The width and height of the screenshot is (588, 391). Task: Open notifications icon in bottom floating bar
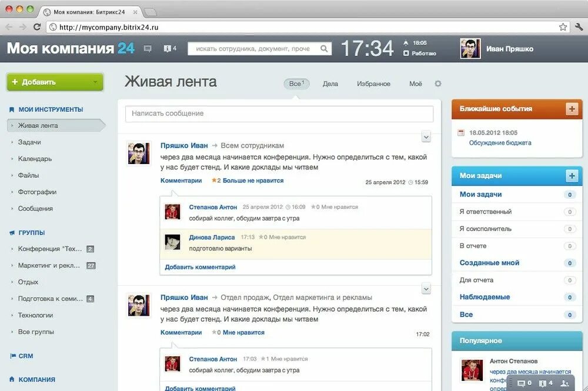(x=546, y=383)
